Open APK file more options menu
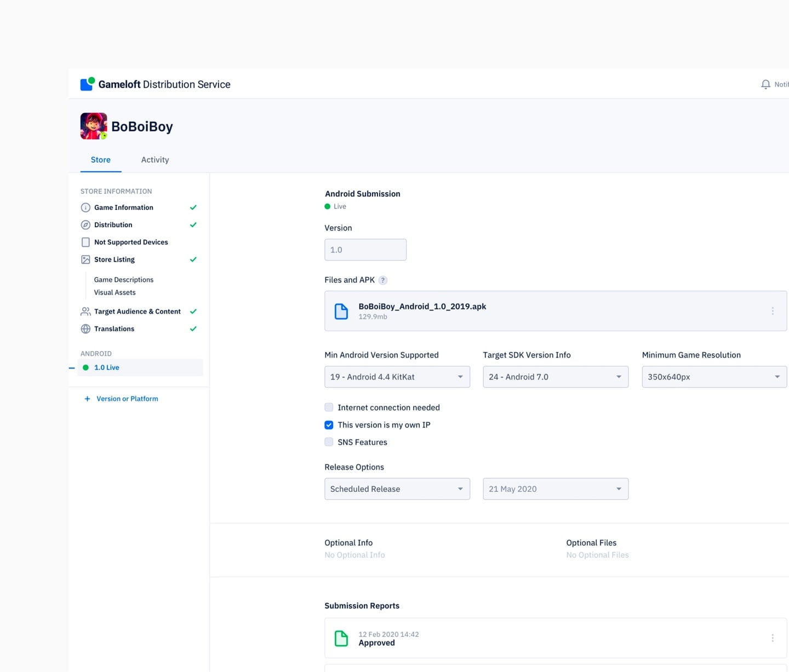The image size is (789, 672). point(773,311)
